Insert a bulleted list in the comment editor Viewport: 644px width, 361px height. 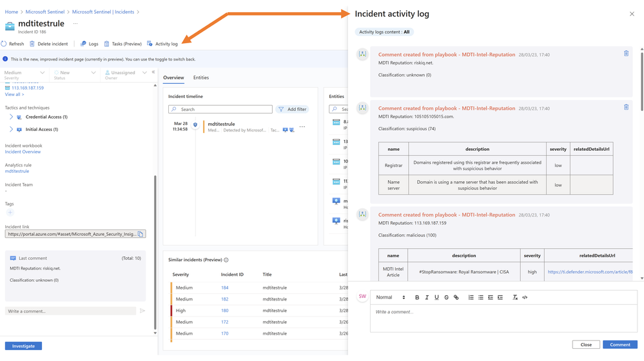tap(480, 297)
